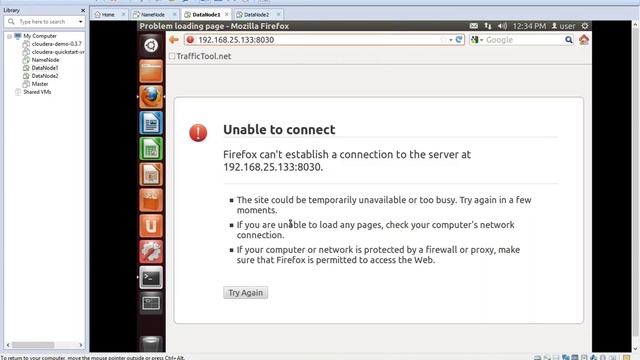This screenshot has width=640, height=360.
Task: Bookmark this page with the star icon
Action: [443, 40]
